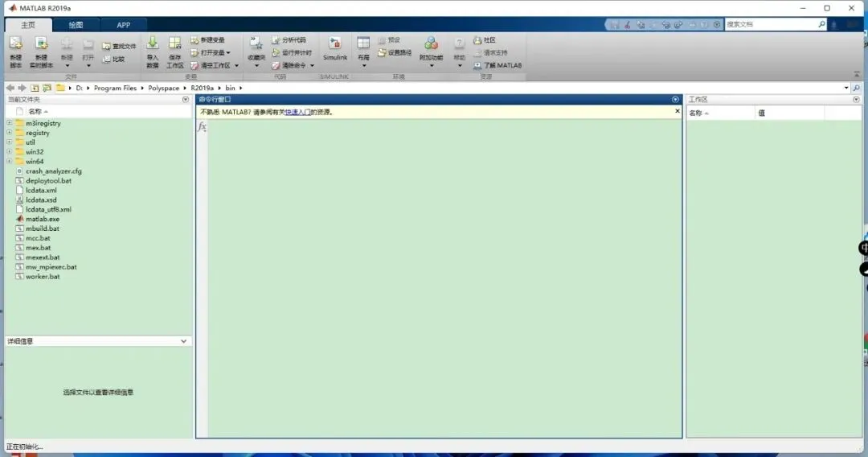Click the cut (scissors) icon in quick access toolbar
The height and width of the screenshot is (457, 868).
click(628, 24)
